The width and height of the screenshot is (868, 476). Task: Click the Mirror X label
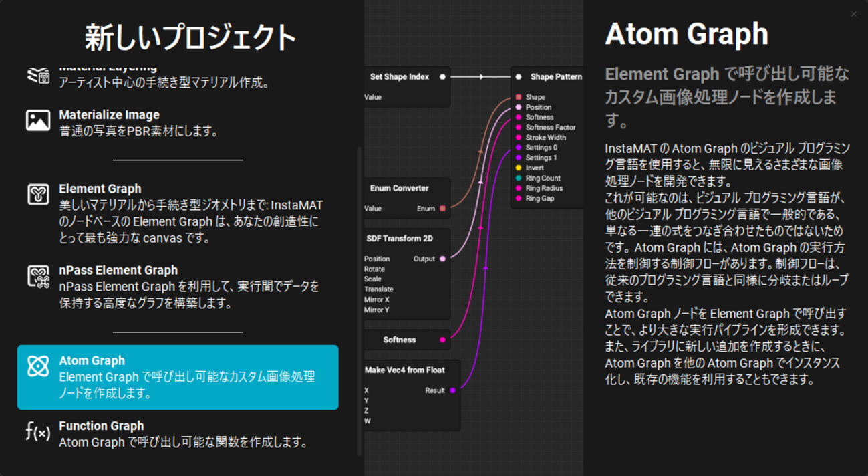[377, 300]
